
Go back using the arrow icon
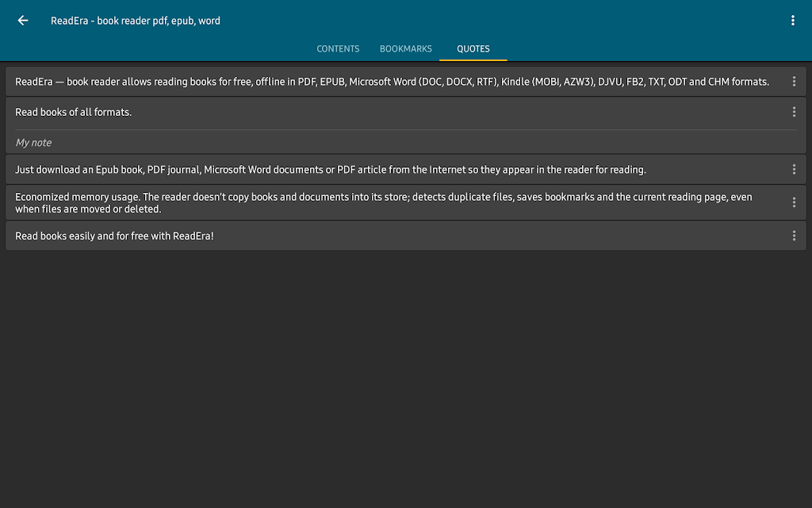point(23,21)
